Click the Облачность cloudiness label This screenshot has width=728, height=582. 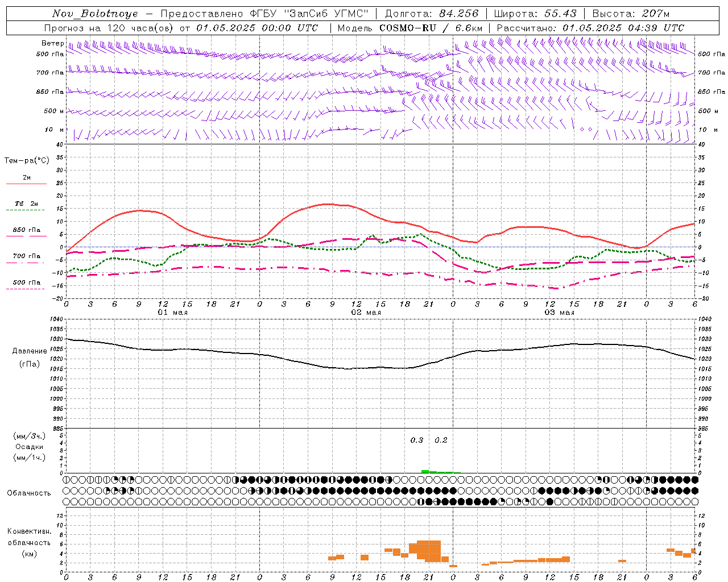pos(29,493)
